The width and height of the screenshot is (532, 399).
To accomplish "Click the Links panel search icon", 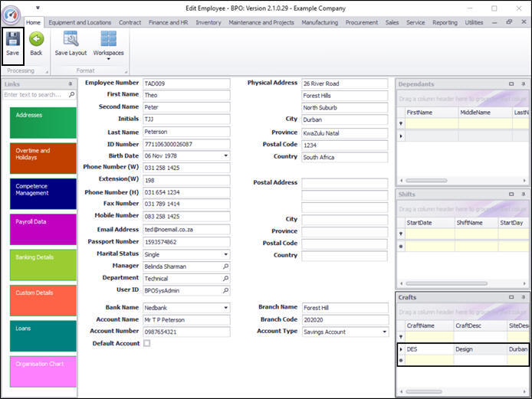I will [72, 95].
